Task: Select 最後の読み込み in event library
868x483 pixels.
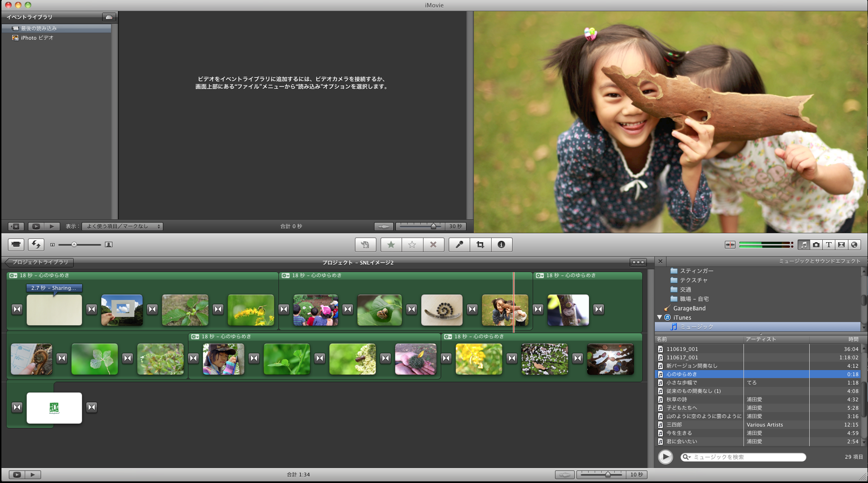Action: tap(56, 28)
